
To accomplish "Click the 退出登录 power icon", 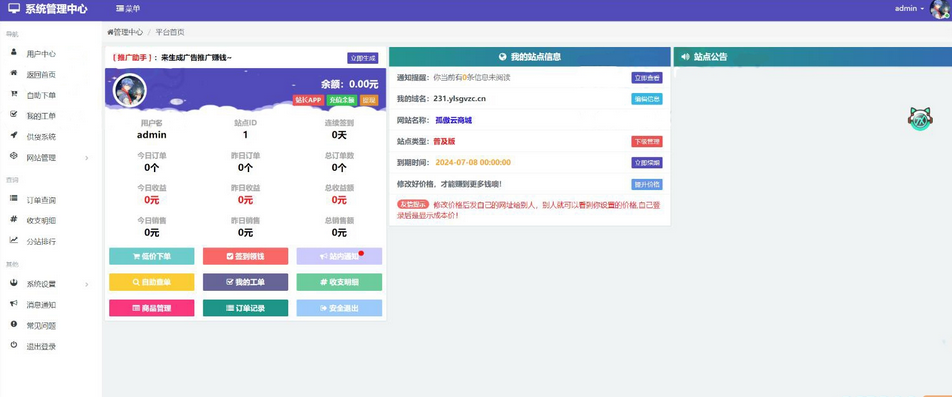I will pos(13,345).
